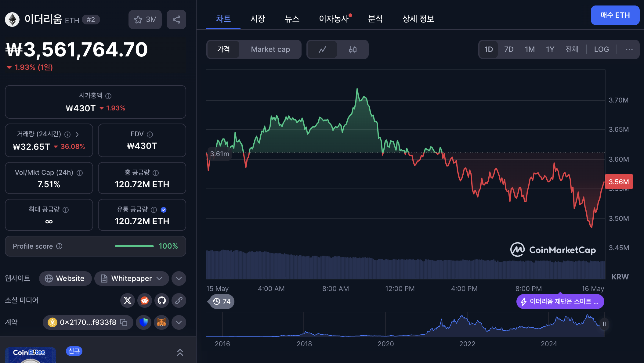Expand more website links chevron
Viewport: 644px width, 363px height.
coord(179,279)
